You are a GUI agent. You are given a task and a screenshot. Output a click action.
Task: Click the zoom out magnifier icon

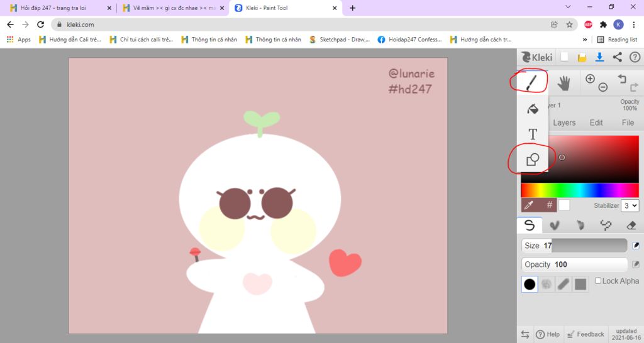pyautogui.click(x=602, y=87)
